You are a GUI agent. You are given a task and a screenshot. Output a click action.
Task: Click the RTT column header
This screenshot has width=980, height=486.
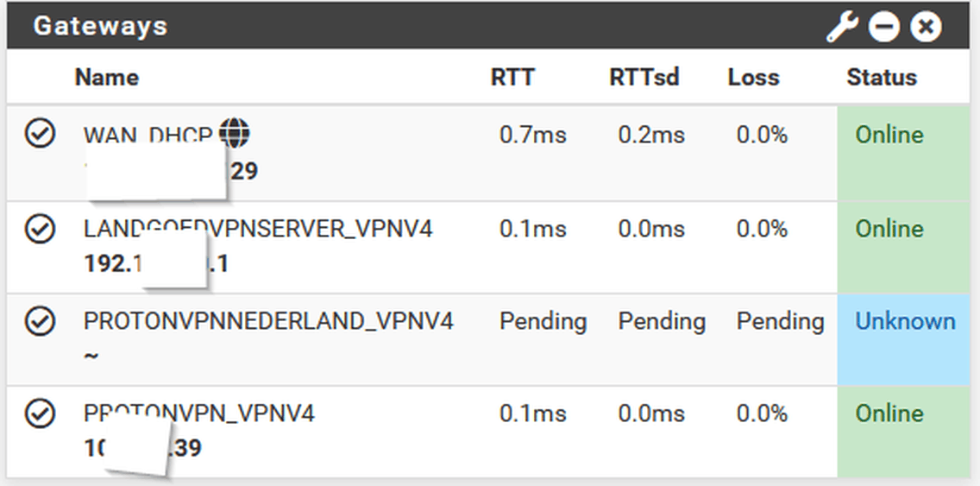(x=512, y=78)
